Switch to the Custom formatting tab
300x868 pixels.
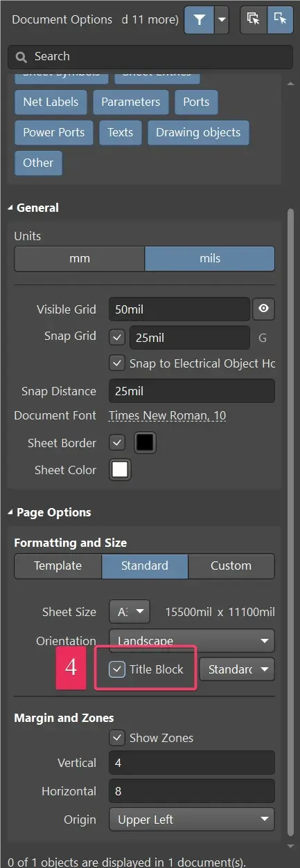pos(231,566)
